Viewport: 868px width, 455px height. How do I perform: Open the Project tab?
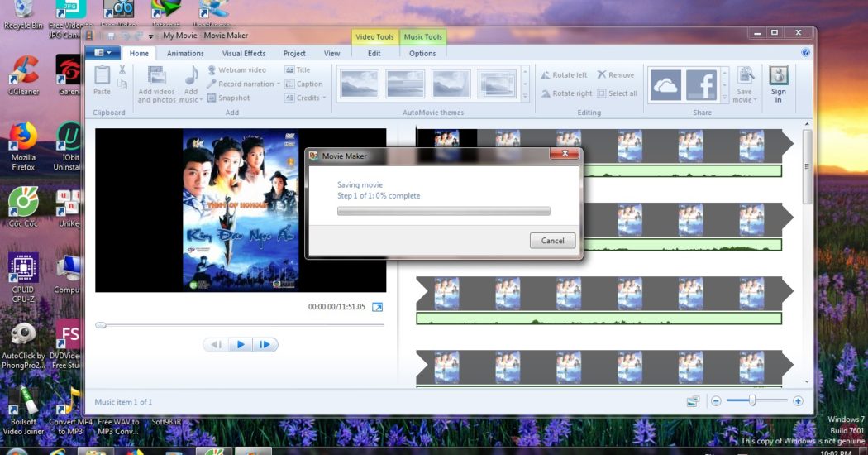tap(294, 53)
